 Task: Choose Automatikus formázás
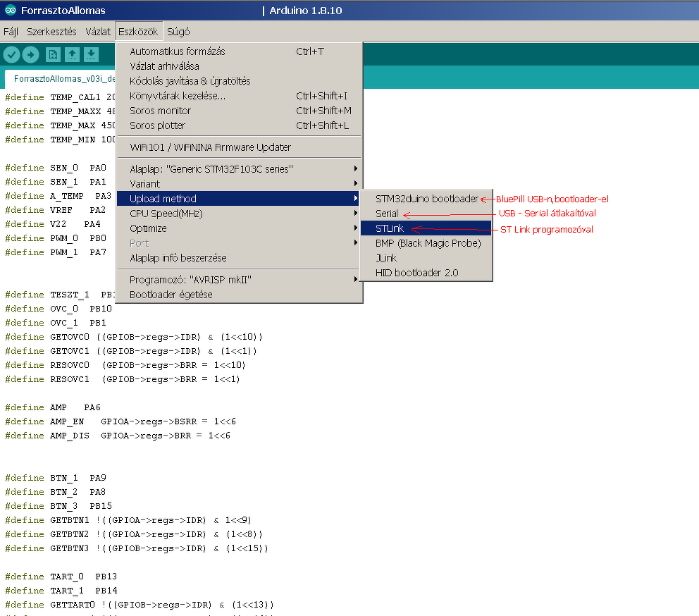coord(239,51)
